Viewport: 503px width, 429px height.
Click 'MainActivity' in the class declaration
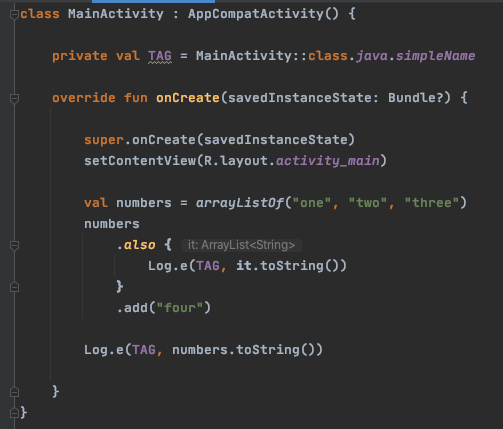click(116, 14)
